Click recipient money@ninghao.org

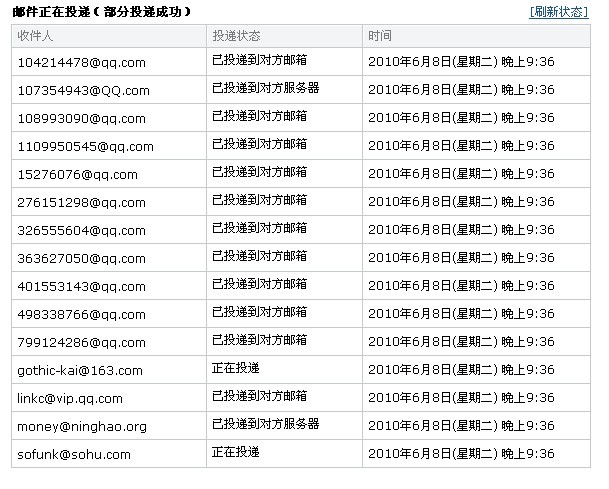point(82,426)
